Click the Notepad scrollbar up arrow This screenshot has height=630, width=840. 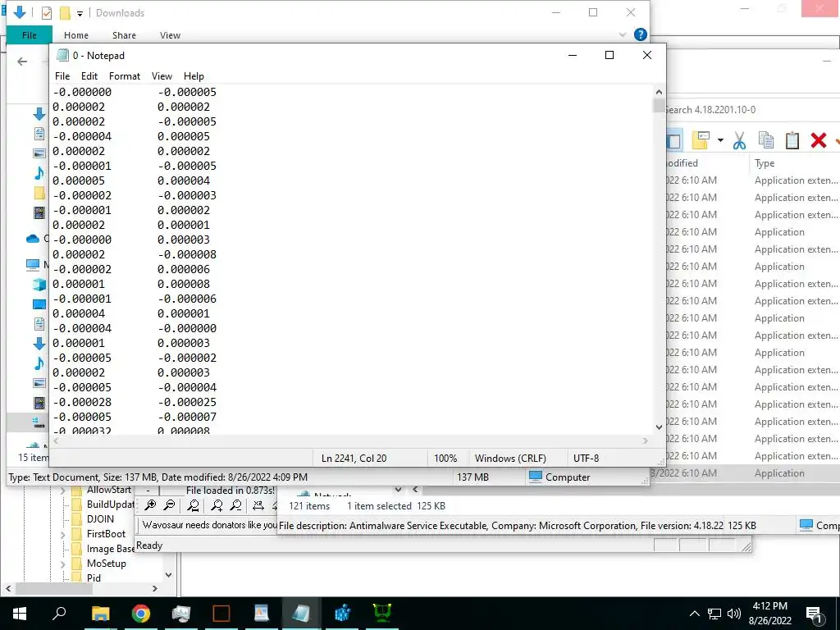tap(659, 92)
